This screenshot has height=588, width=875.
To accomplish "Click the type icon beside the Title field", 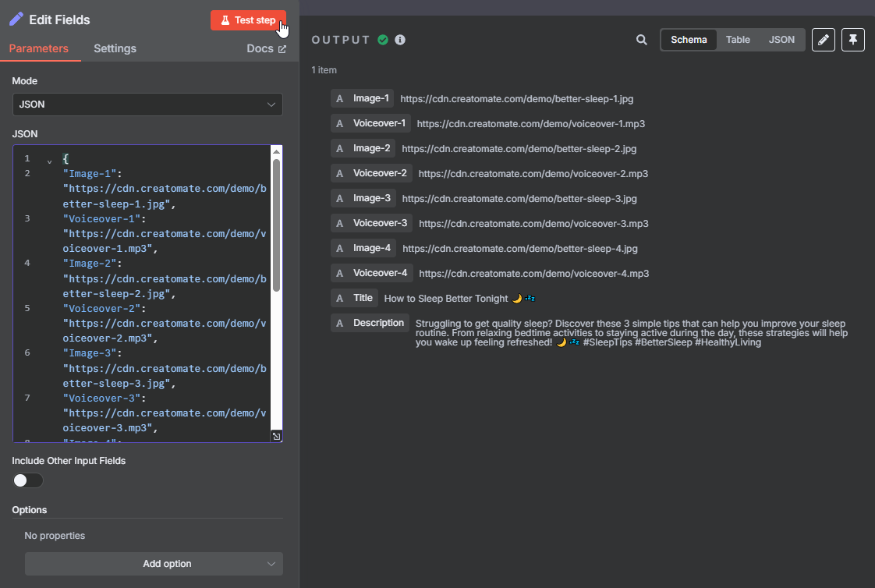I will click(340, 298).
